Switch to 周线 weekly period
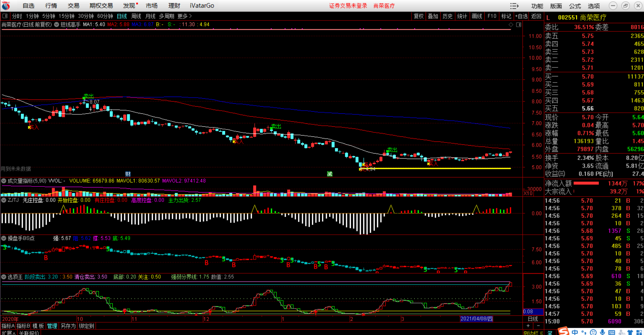The height and width of the screenshot is (335, 644). (x=136, y=16)
